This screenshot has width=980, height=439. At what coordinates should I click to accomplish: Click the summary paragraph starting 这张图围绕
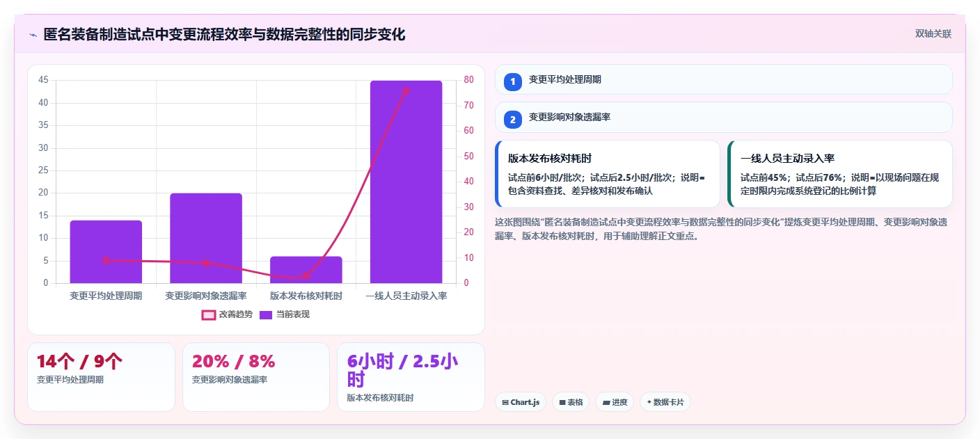(x=721, y=229)
